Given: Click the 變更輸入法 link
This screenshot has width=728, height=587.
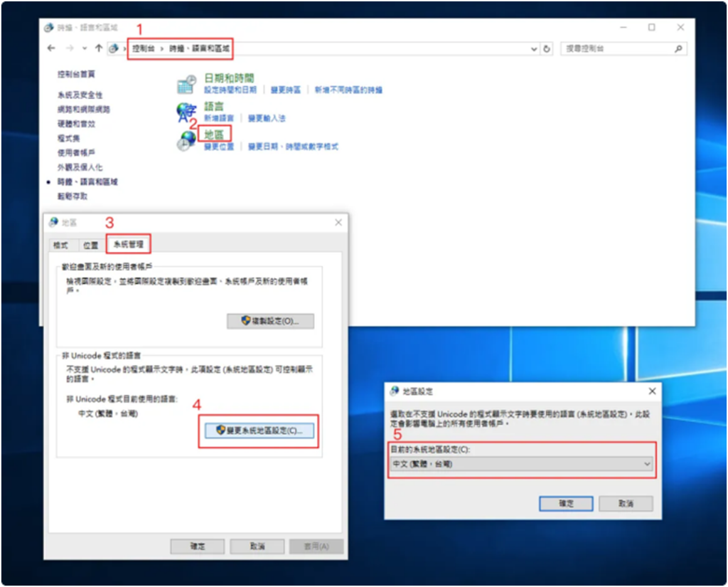Looking at the screenshot, I should [x=267, y=118].
